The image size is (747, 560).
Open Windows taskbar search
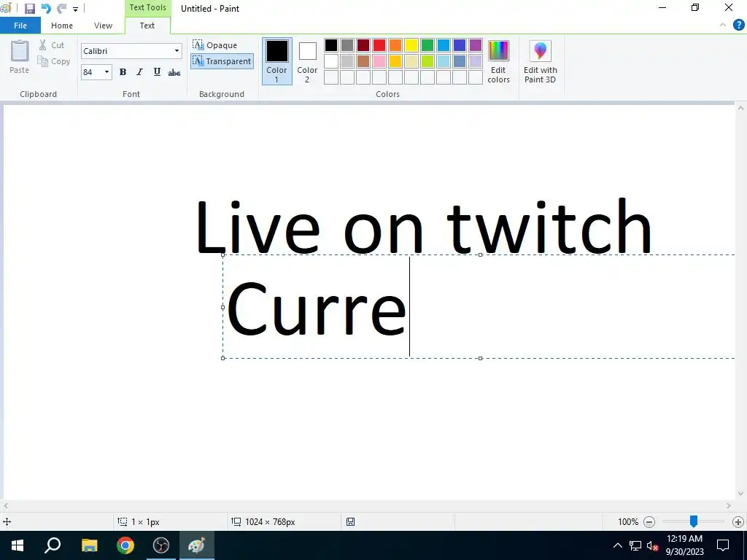pyautogui.click(x=53, y=545)
